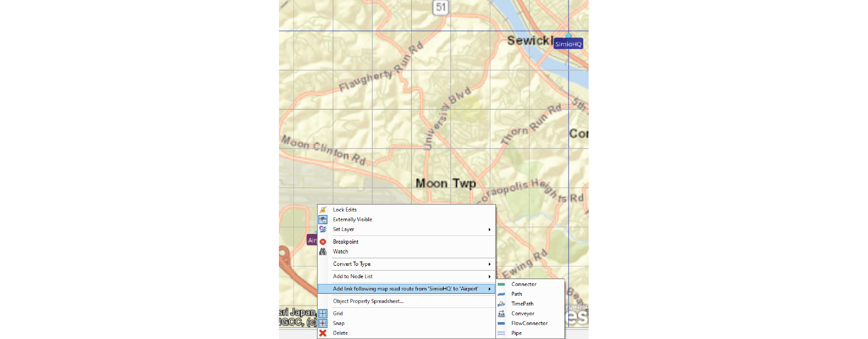This screenshot has width=868, height=339.
Task: Select the SimioHQ node label on map
Action: pyautogui.click(x=568, y=44)
